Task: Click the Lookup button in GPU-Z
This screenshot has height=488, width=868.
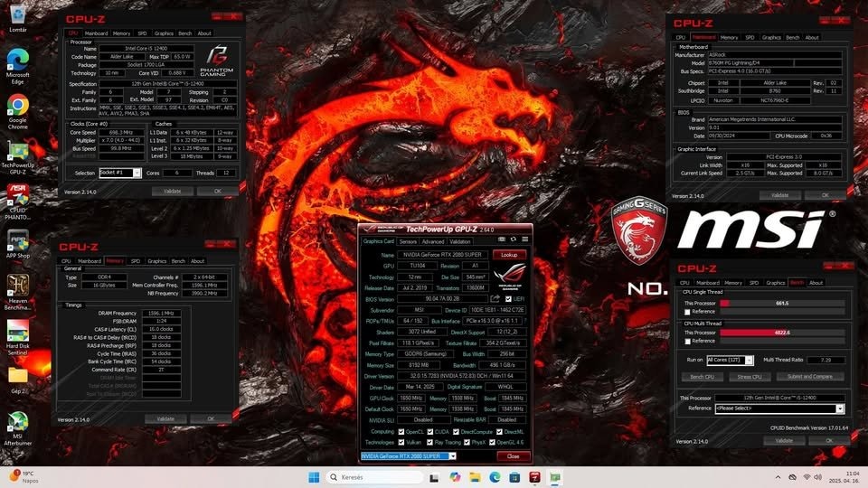Action: (509, 255)
